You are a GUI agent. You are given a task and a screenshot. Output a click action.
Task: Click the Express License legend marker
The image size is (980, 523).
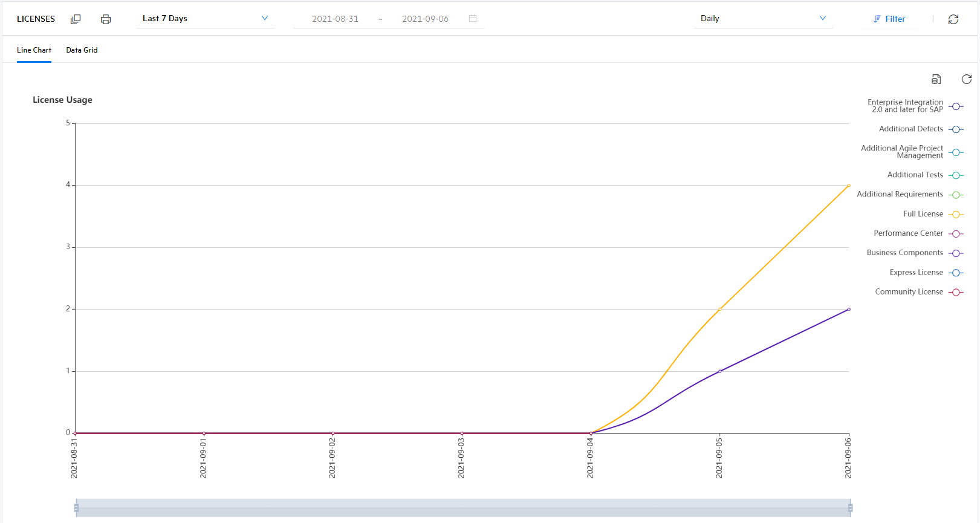pyautogui.click(x=956, y=273)
